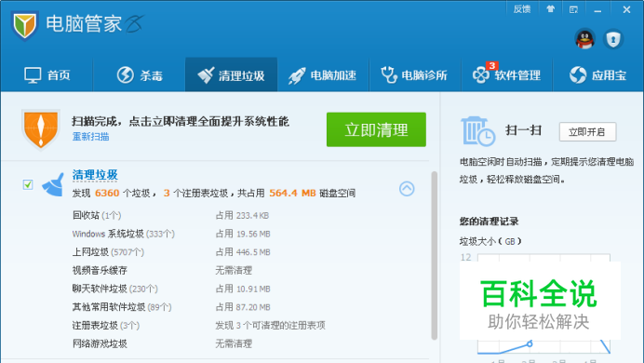Select the 聊天软件垃圾 (230个) row
The height and width of the screenshot is (363, 644).
[199, 289]
